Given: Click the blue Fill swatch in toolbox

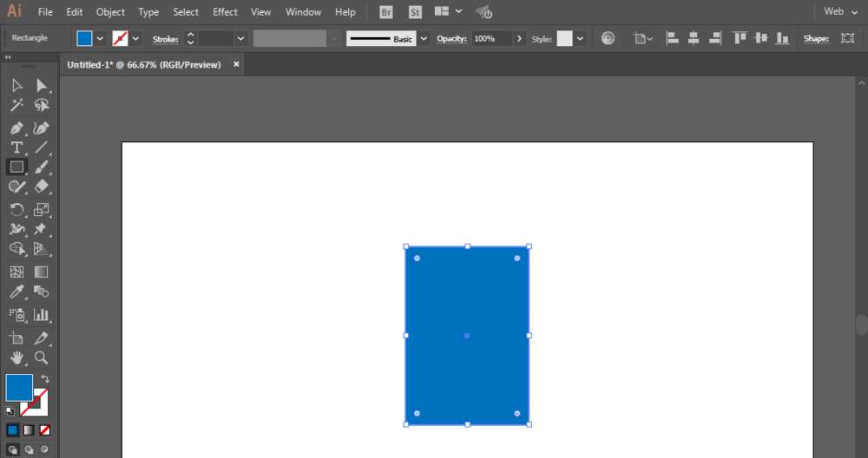Looking at the screenshot, I should [19, 388].
